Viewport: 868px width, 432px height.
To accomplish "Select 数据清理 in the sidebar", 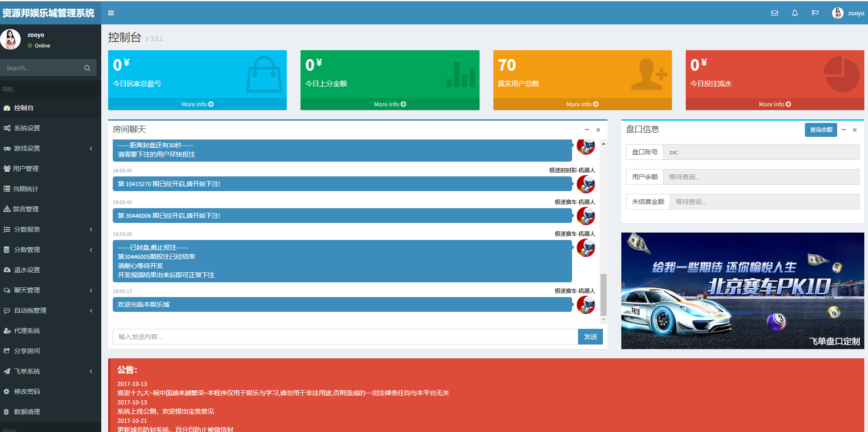I will click(27, 412).
